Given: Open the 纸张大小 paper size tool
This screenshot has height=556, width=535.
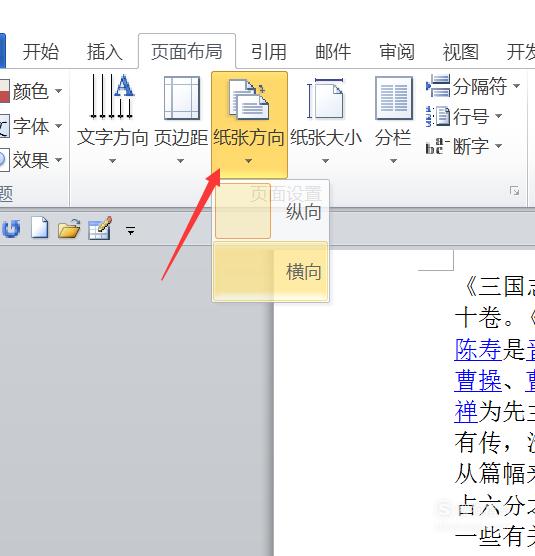Looking at the screenshot, I should (325, 119).
